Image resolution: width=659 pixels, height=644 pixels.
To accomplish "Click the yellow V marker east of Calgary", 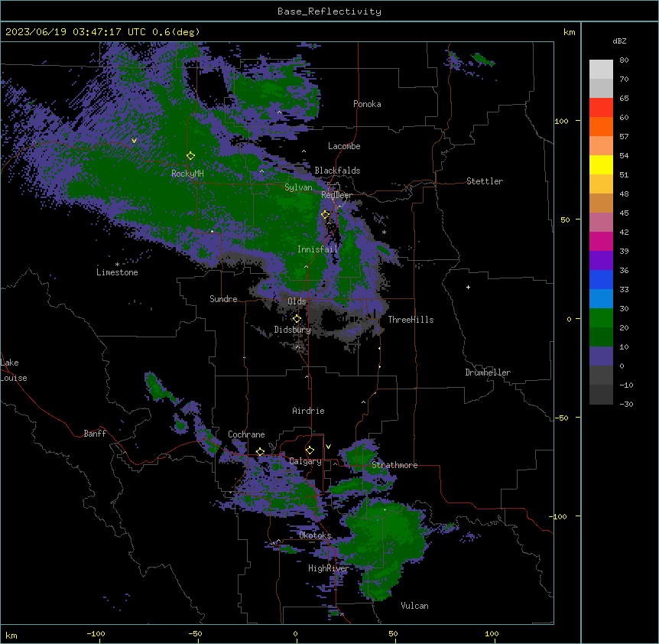I will 328,447.
